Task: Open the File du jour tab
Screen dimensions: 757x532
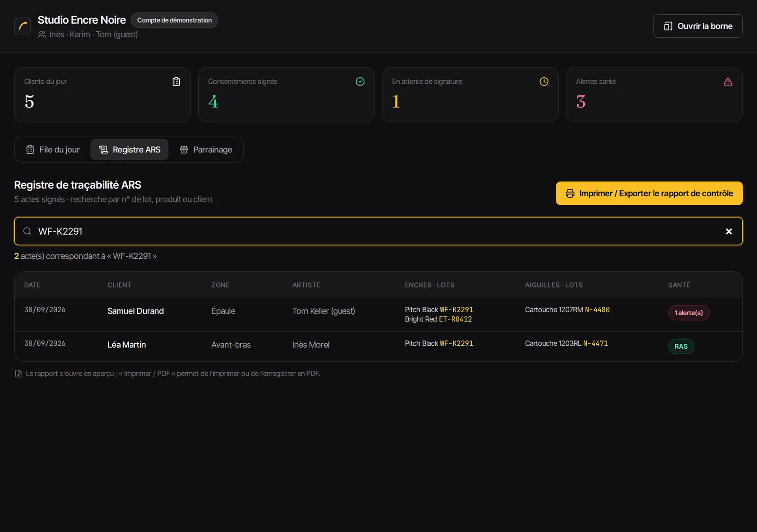Action: tap(53, 150)
